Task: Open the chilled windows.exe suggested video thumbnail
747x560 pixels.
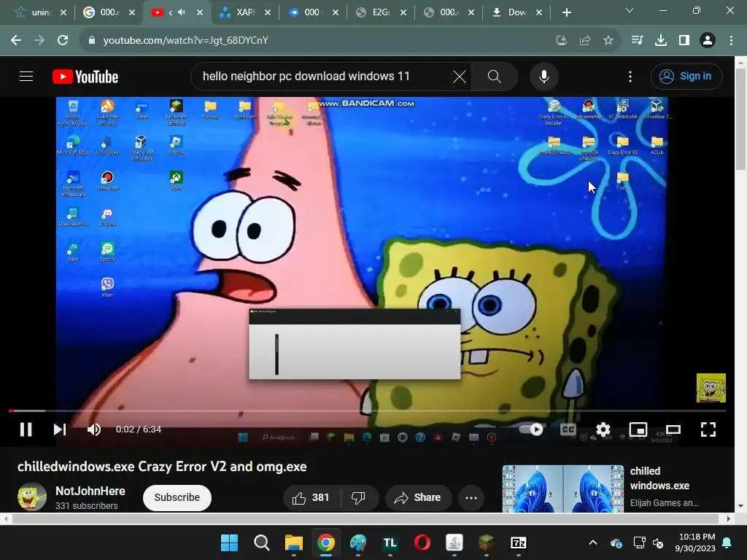Action: pyautogui.click(x=563, y=489)
